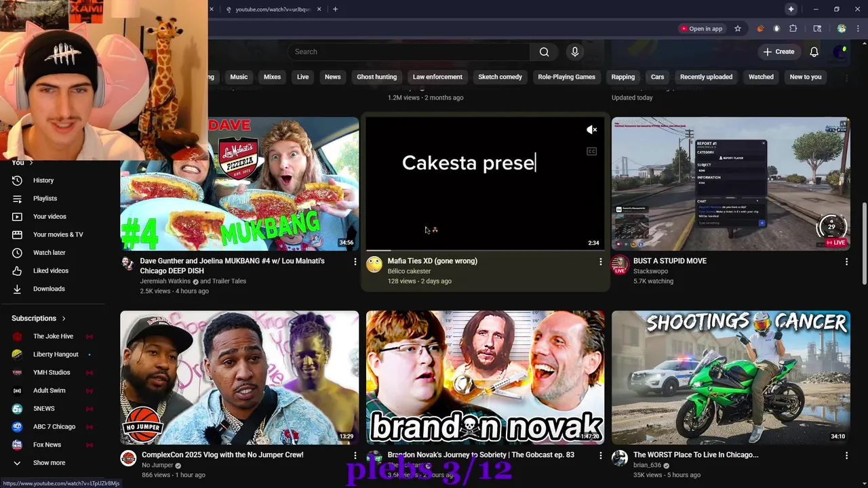Select the Rapping filter chip
Viewport: 868px width, 488px height.
[623, 77]
